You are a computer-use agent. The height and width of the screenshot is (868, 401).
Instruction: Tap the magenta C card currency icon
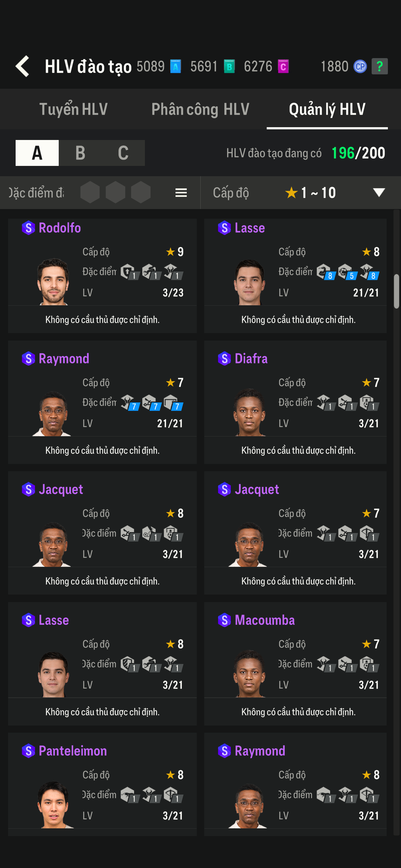(283, 66)
